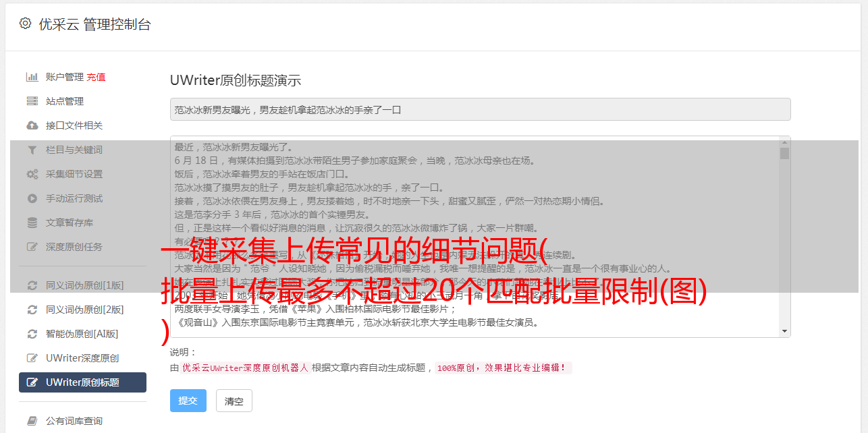Click the article textarea scrollbar down arrow
This screenshot has width=868, height=433.
[x=784, y=331]
